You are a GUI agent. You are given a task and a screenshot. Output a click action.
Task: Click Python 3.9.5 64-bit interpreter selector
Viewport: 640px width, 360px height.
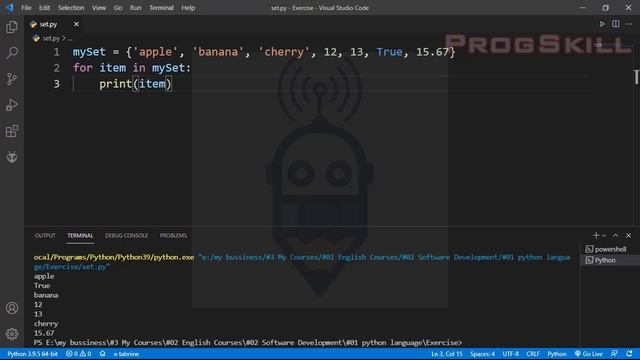[x=32, y=354]
